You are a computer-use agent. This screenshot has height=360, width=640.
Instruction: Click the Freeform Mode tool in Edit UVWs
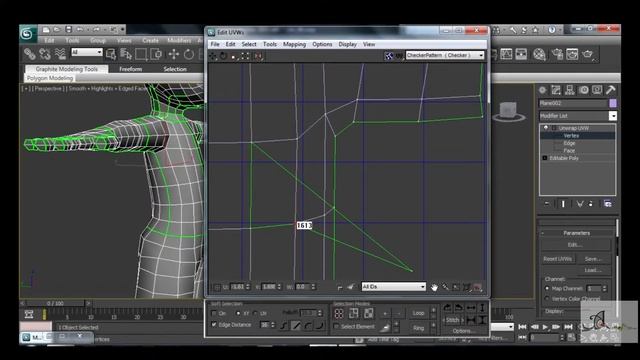[245, 56]
